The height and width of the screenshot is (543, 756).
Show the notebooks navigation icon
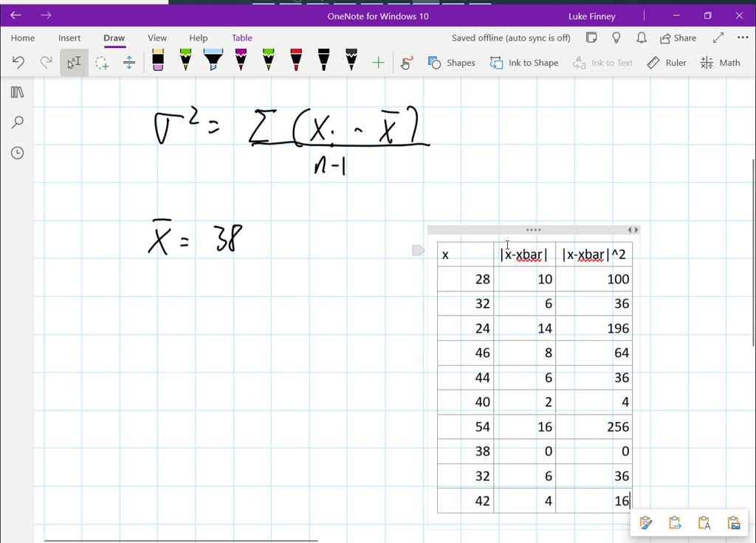[x=18, y=92]
